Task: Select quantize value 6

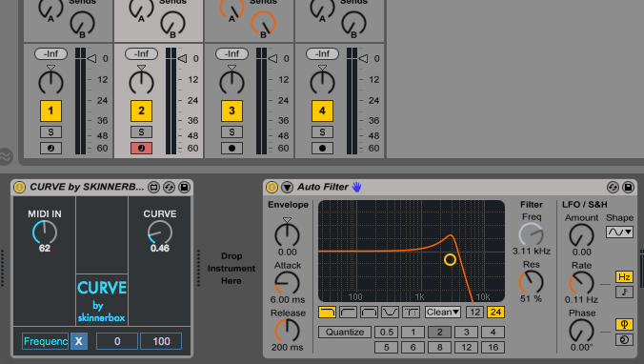Action: click(x=413, y=348)
